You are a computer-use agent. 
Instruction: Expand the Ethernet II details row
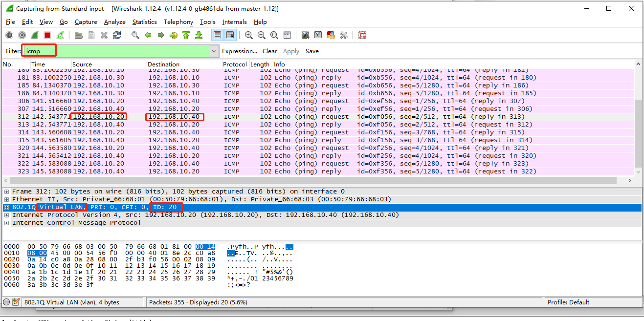point(6,199)
